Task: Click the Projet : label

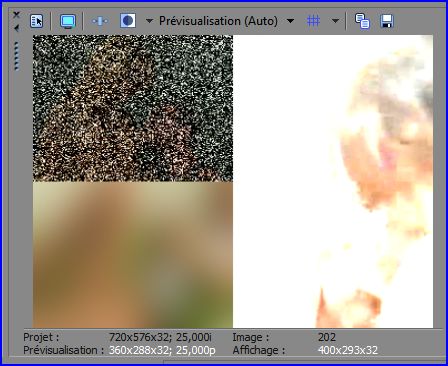Action: tap(41, 337)
